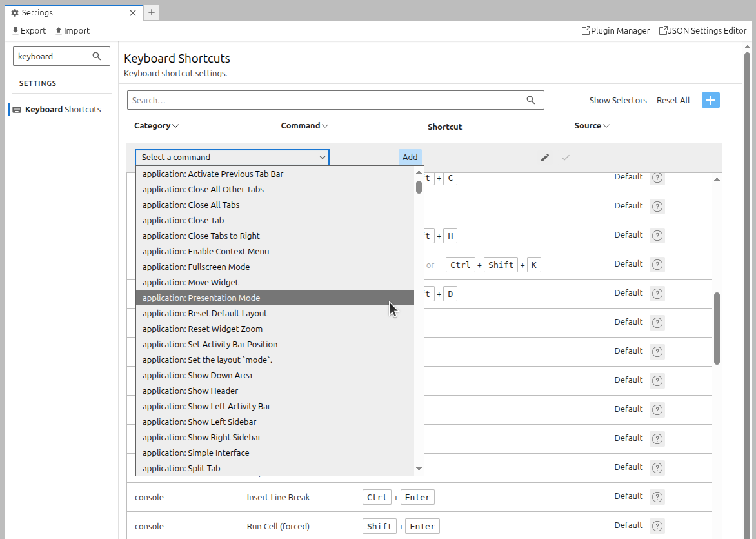Click the Import settings icon button

[72, 30]
